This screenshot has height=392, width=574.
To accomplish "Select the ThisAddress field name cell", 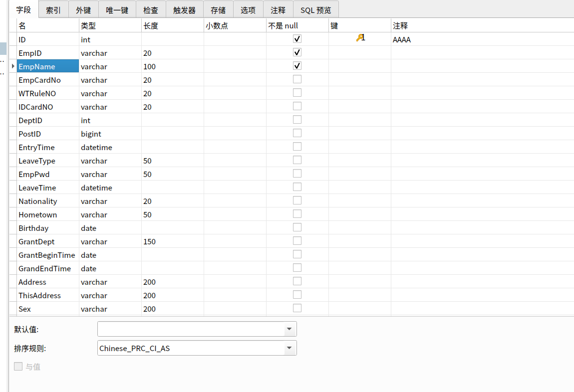I will click(47, 296).
